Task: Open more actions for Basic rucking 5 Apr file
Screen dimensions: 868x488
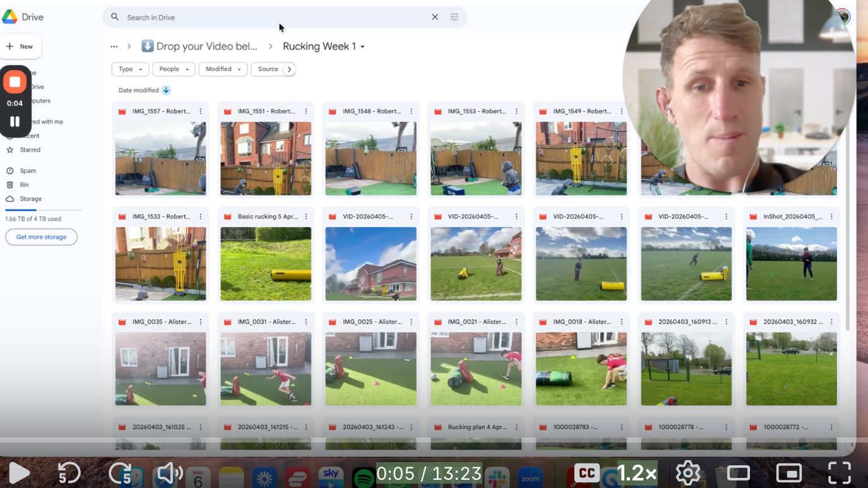Action: point(306,217)
